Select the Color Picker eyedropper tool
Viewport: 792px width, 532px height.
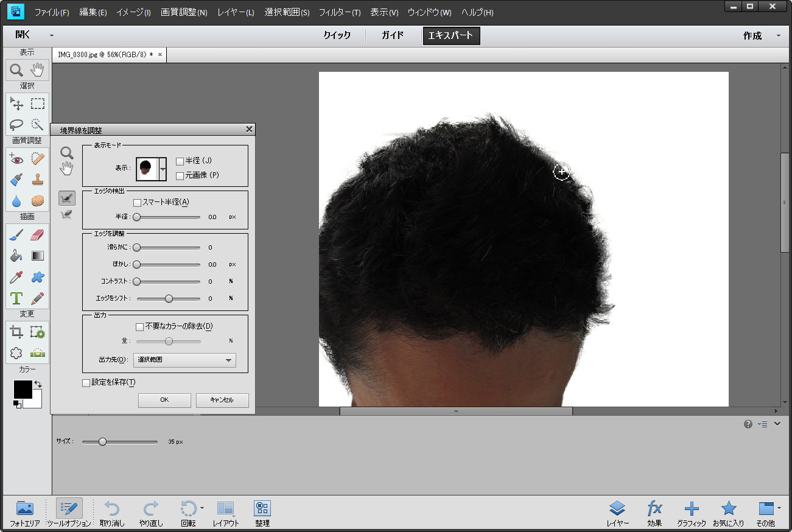[16, 277]
